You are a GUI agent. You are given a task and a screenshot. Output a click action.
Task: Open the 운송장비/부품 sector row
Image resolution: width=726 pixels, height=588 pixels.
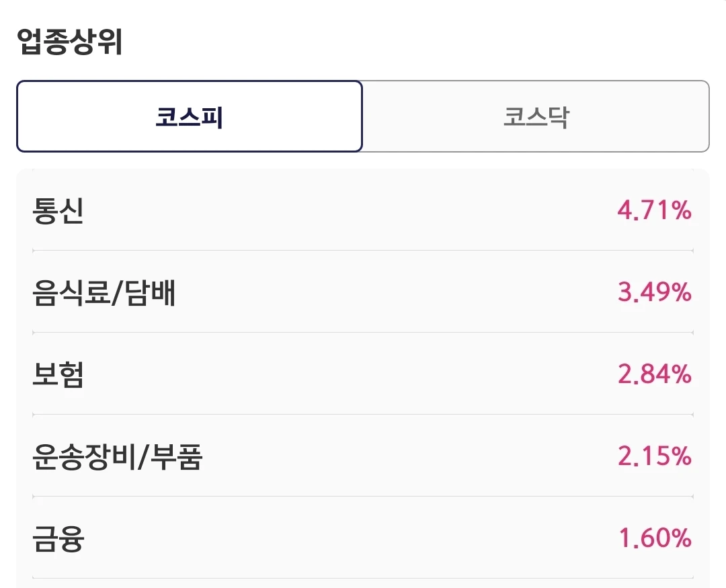363,456
